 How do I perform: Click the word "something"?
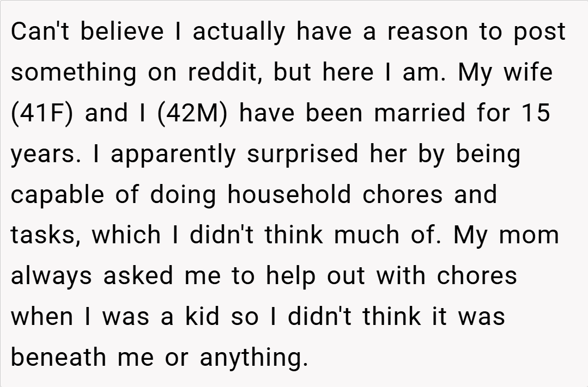pyautogui.click(x=74, y=73)
